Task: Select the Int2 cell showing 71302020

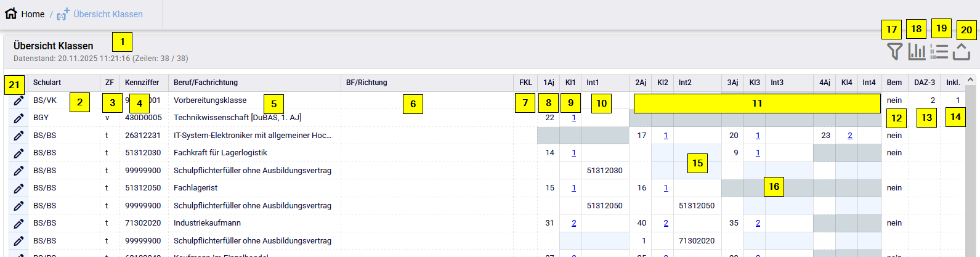Action: pos(697,241)
